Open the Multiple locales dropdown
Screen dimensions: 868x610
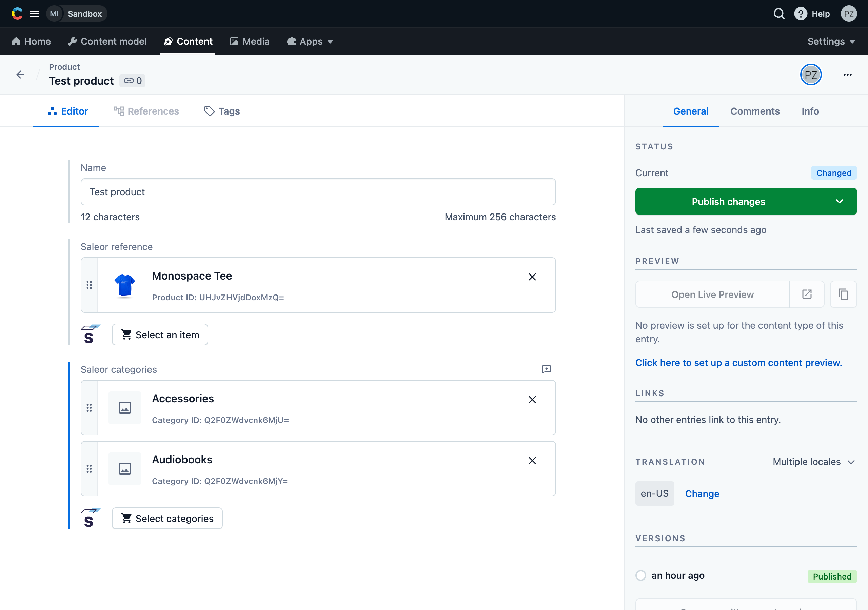813,462
